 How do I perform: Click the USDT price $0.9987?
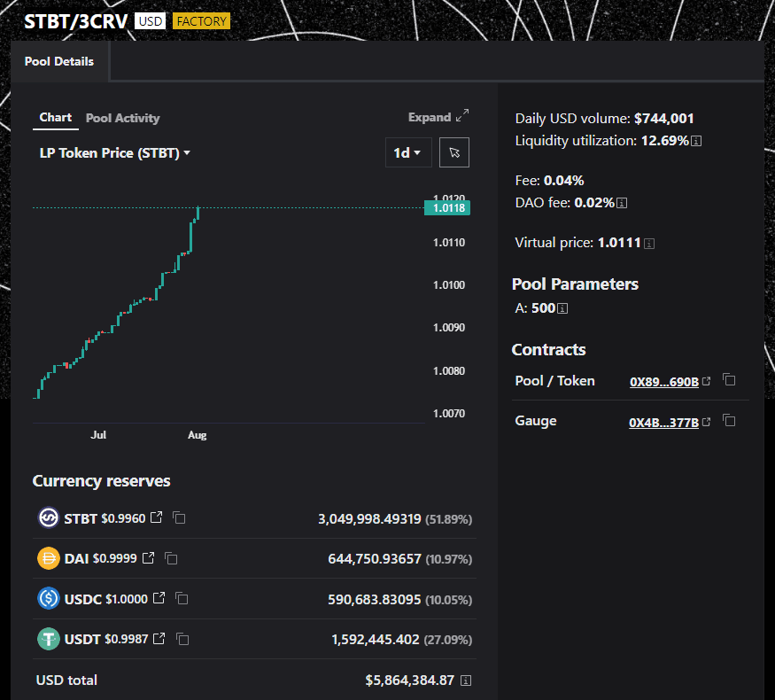coord(126,640)
